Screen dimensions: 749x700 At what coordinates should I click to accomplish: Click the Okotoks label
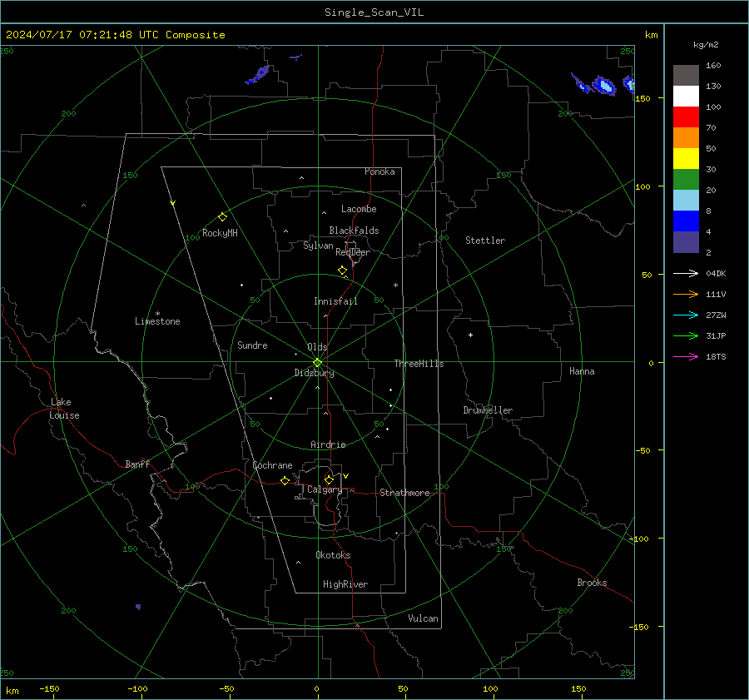pos(333,555)
